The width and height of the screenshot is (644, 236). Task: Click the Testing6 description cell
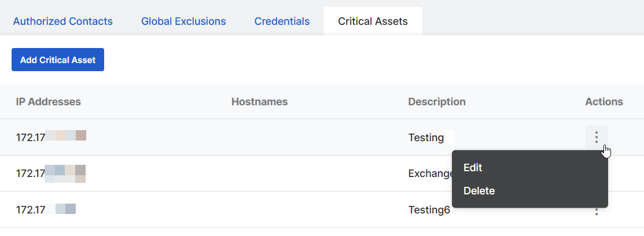(x=429, y=210)
